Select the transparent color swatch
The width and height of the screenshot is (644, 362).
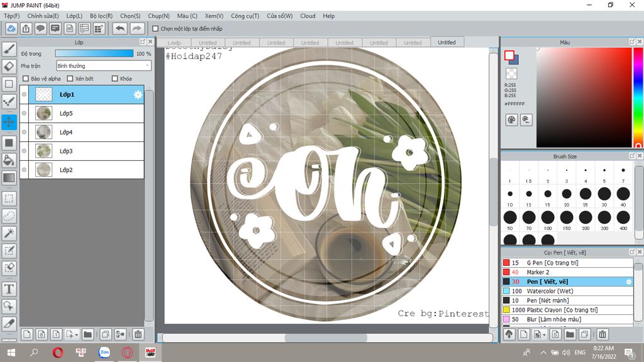511,74
